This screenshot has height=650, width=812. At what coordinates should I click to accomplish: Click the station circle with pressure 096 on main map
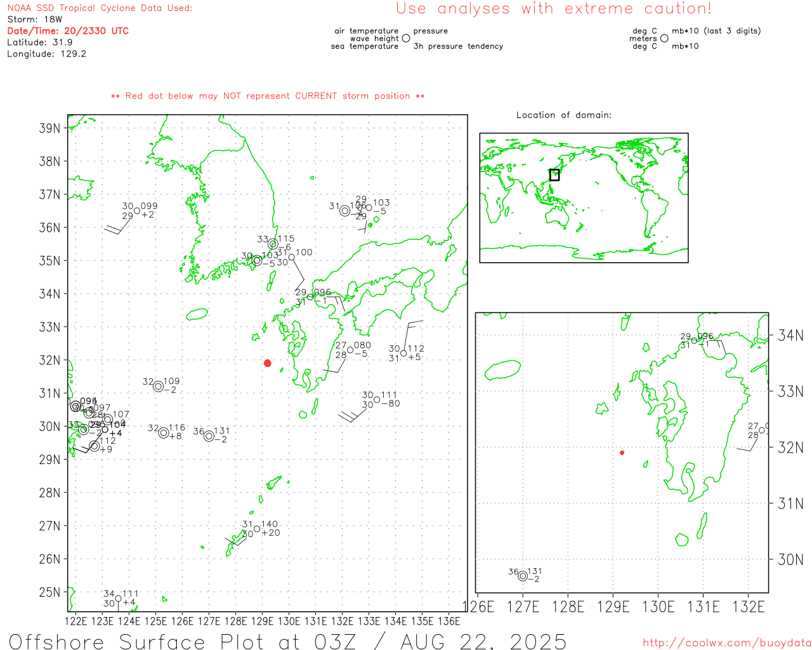pos(310,296)
